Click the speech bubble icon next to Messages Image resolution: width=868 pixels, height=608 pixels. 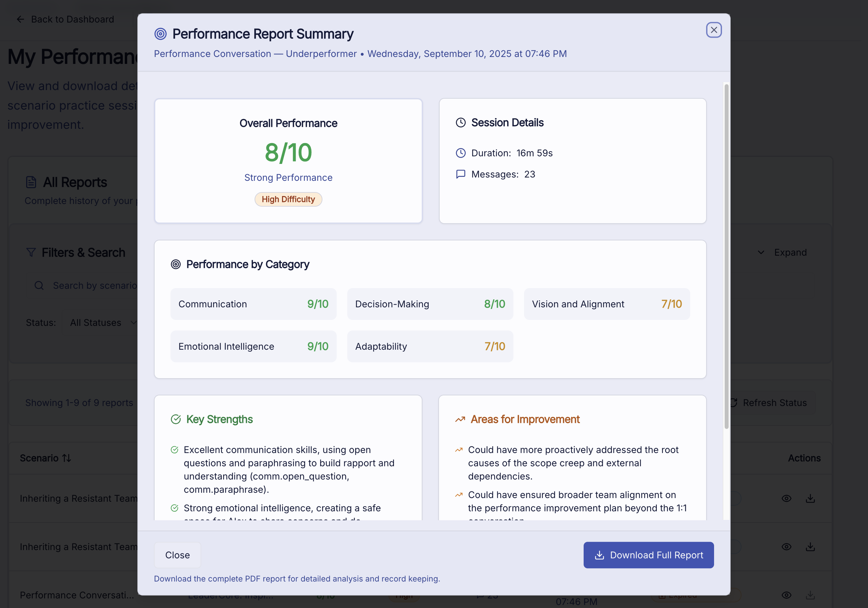[460, 174]
